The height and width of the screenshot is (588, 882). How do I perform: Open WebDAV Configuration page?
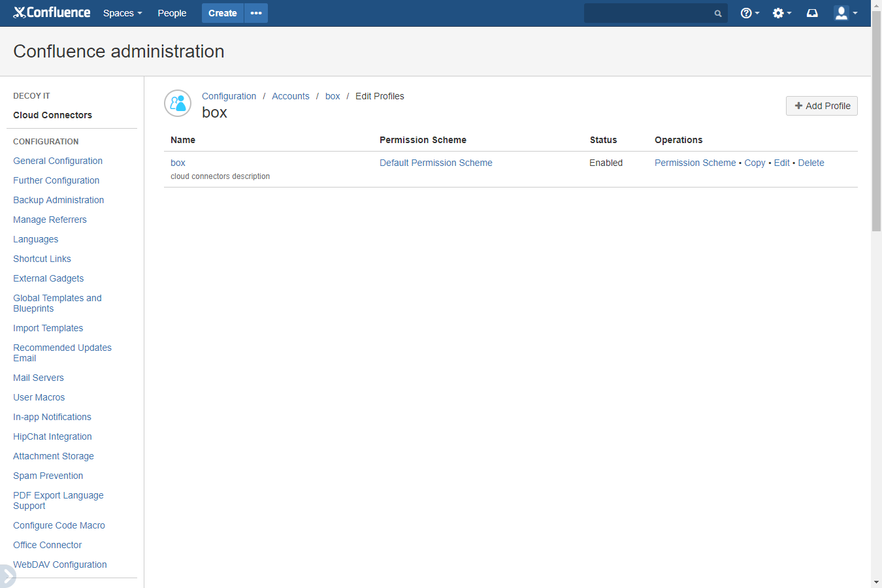tap(59, 564)
